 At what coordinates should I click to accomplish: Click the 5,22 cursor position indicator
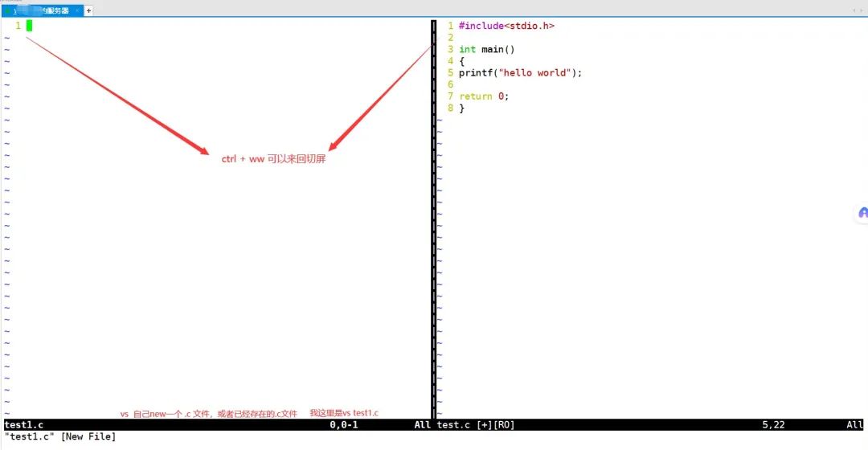pos(773,424)
